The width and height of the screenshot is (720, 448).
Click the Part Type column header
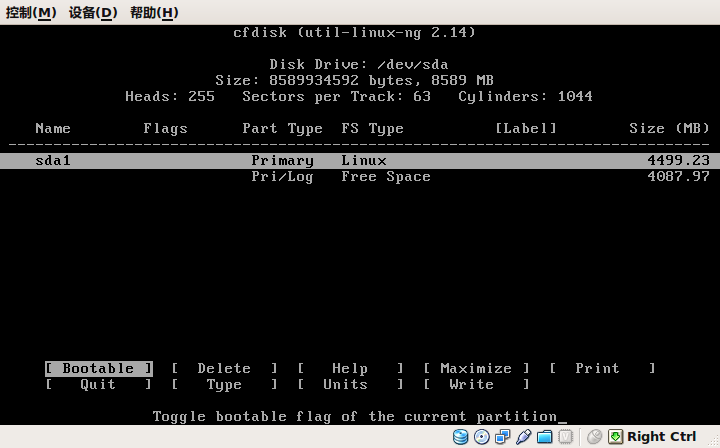(282, 129)
